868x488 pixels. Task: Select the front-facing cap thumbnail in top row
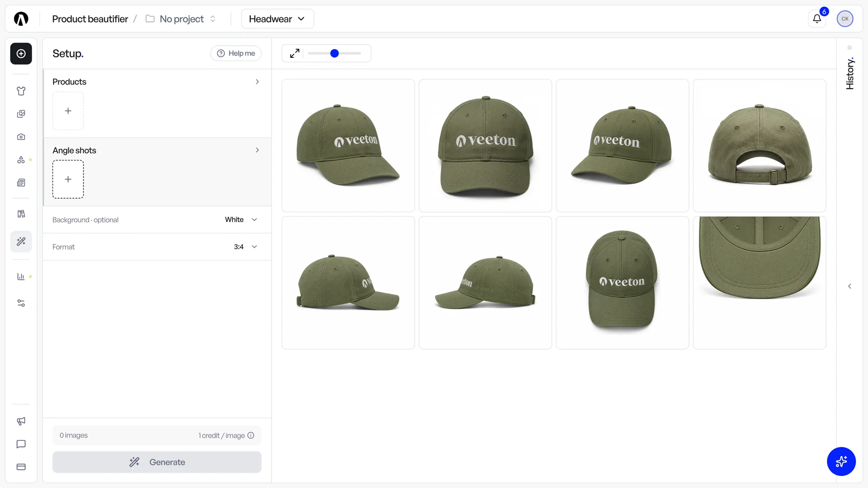coord(485,146)
